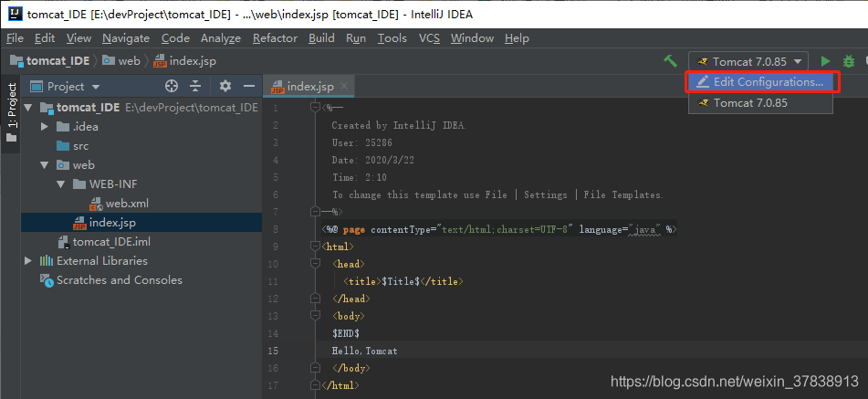Select Scratches and Consoles row

point(141,280)
